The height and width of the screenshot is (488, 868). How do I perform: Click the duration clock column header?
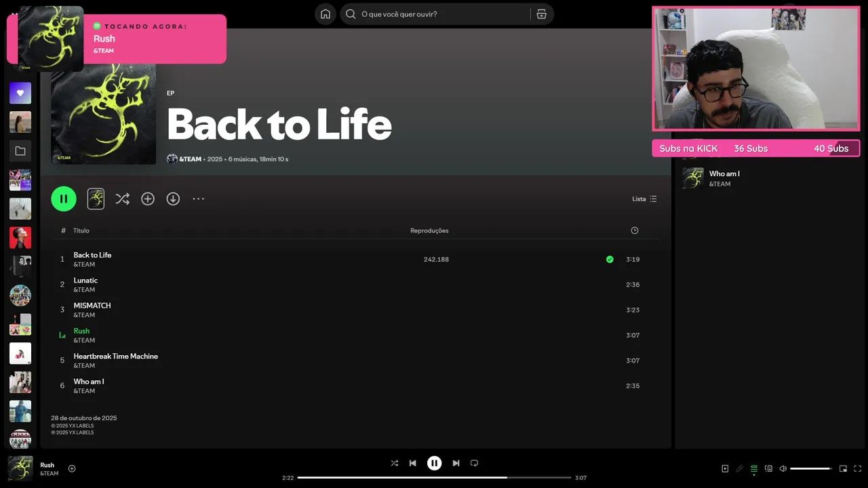635,230
